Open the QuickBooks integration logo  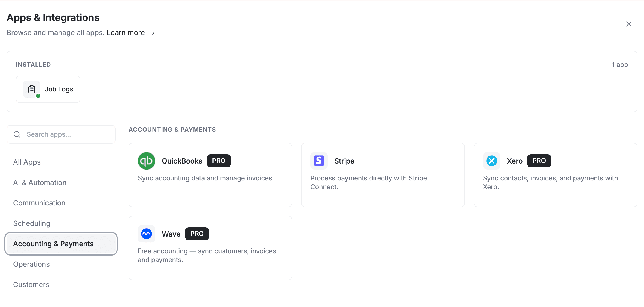coord(146,161)
